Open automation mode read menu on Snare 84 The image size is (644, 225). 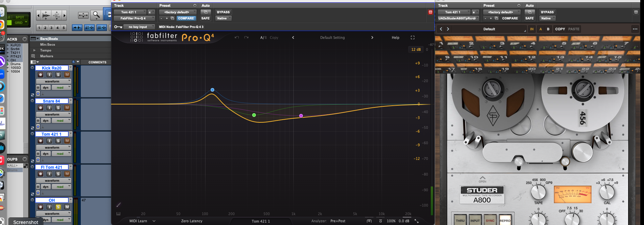click(x=62, y=121)
